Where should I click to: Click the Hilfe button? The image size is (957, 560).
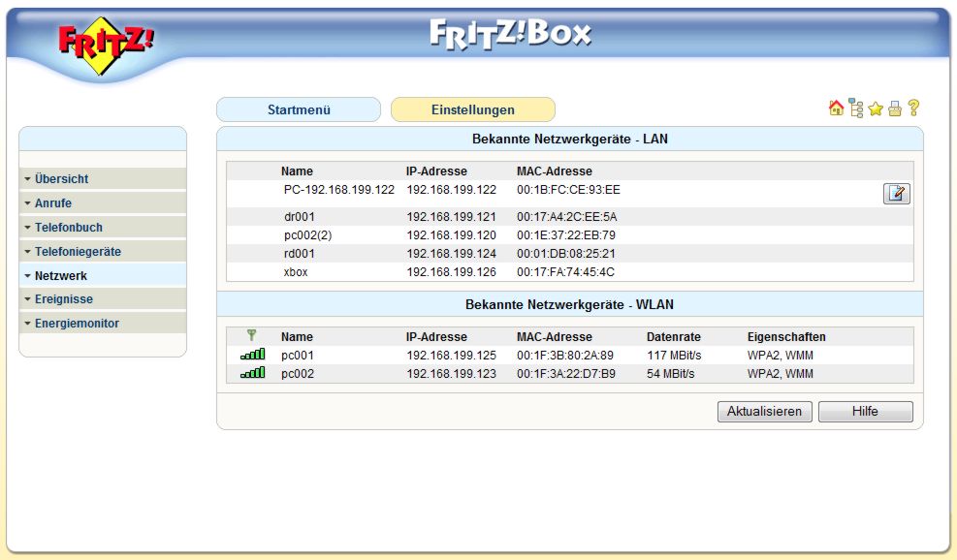coord(866,411)
